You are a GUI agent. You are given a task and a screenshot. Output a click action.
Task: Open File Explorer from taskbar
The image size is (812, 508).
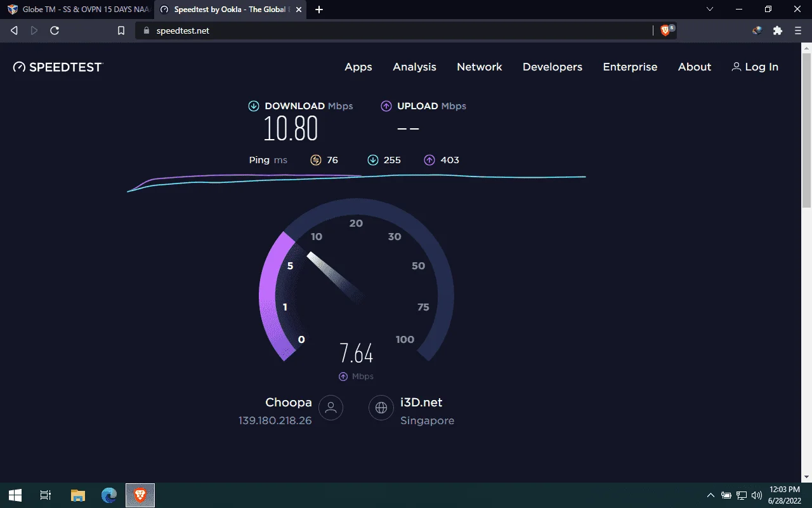coord(77,495)
